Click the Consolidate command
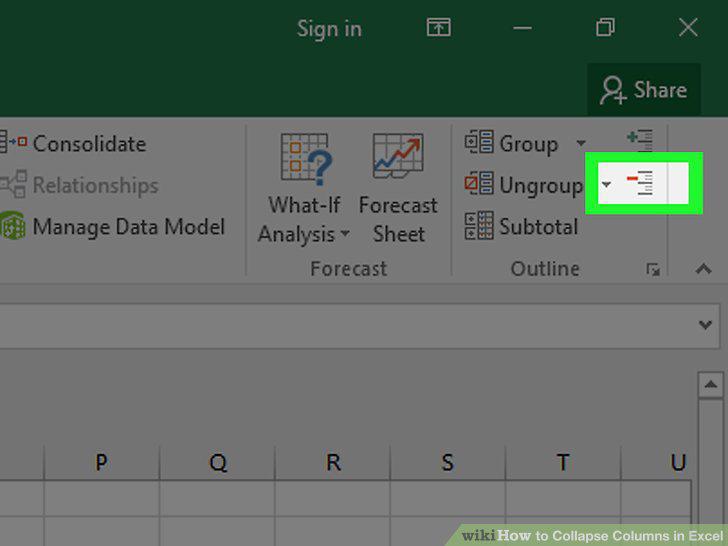The height and width of the screenshot is (546, 728). pos(73,143)
